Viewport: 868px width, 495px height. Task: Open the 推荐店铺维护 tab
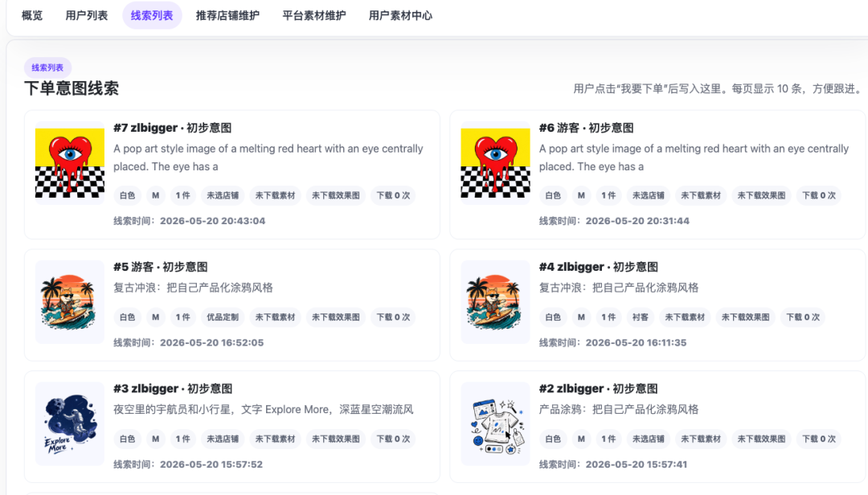(x=227, y=15)
